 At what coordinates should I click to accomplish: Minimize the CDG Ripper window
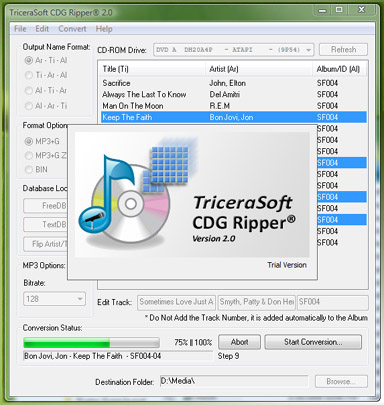click(x=322, y=10)
